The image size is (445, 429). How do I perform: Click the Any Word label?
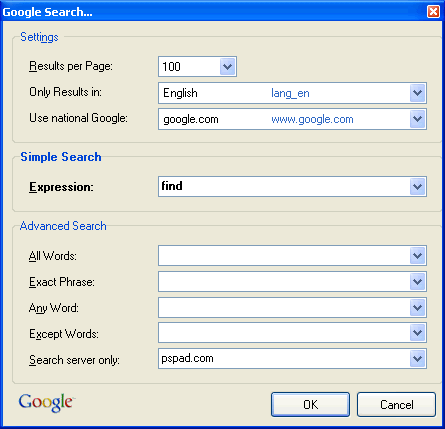pos(54,308)
